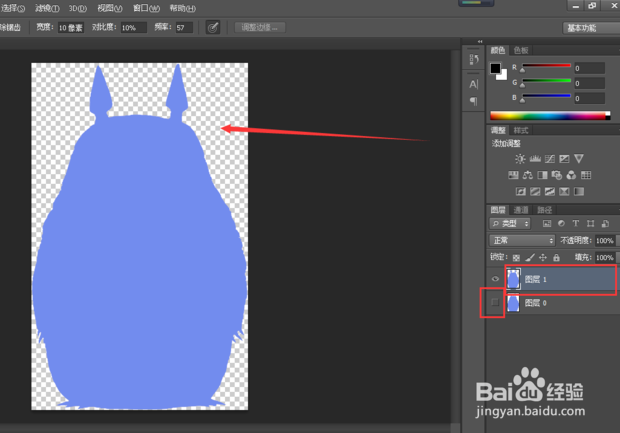Add a Photo Filter adjustment
Viewport: 620px width, 433px height.
(x=557, y=175)
